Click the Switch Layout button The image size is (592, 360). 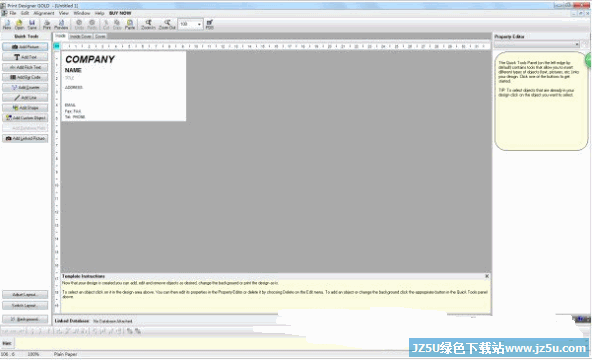25,305
